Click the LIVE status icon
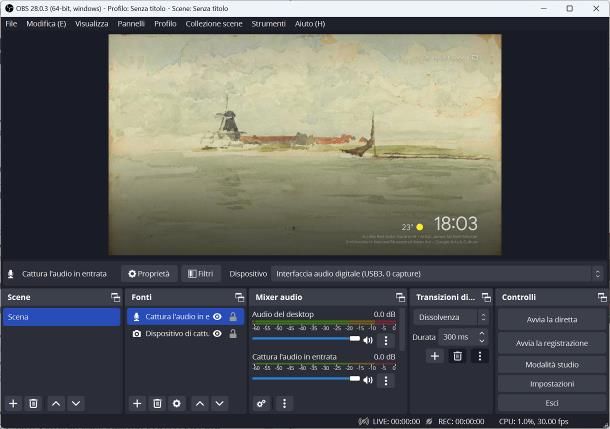This screenshot has height=429, width=610. (364, 421)
